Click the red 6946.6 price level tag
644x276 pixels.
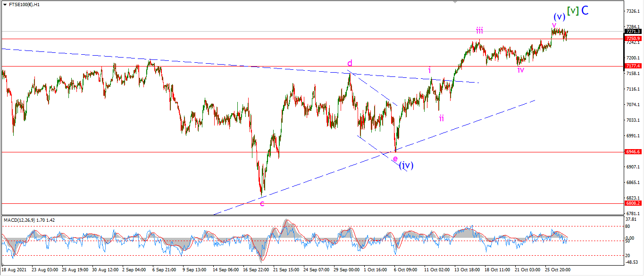click(x=633, y=152)
